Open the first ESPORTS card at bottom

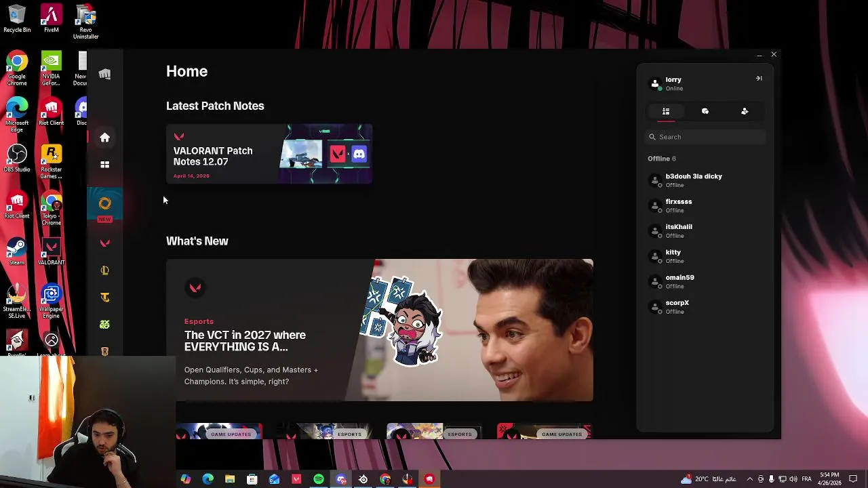point(324,431)
